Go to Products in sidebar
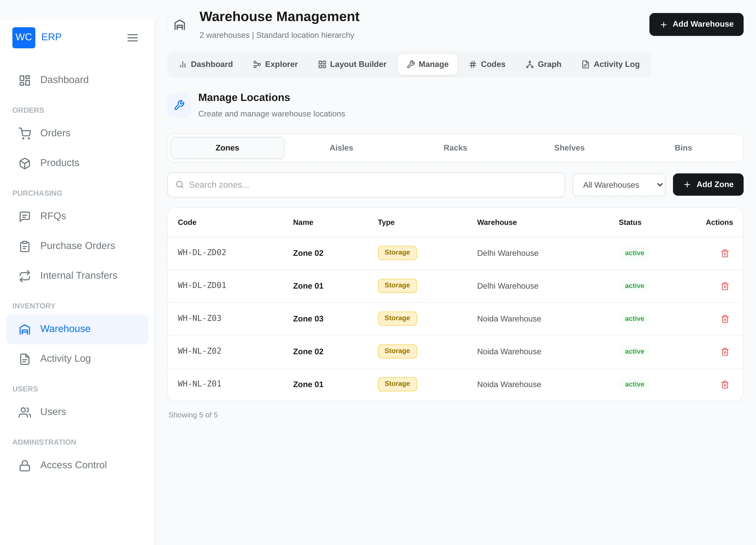This screenshot has width=756, height=545. point(77,163)
